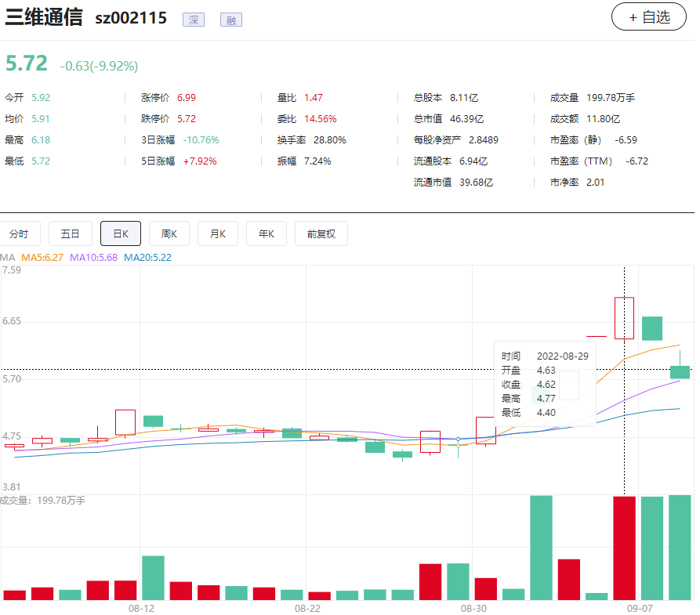The width and height of the screenshot is (700, 615).
Task: Click the 7.59 price axis label
Action: pos(12,270)
